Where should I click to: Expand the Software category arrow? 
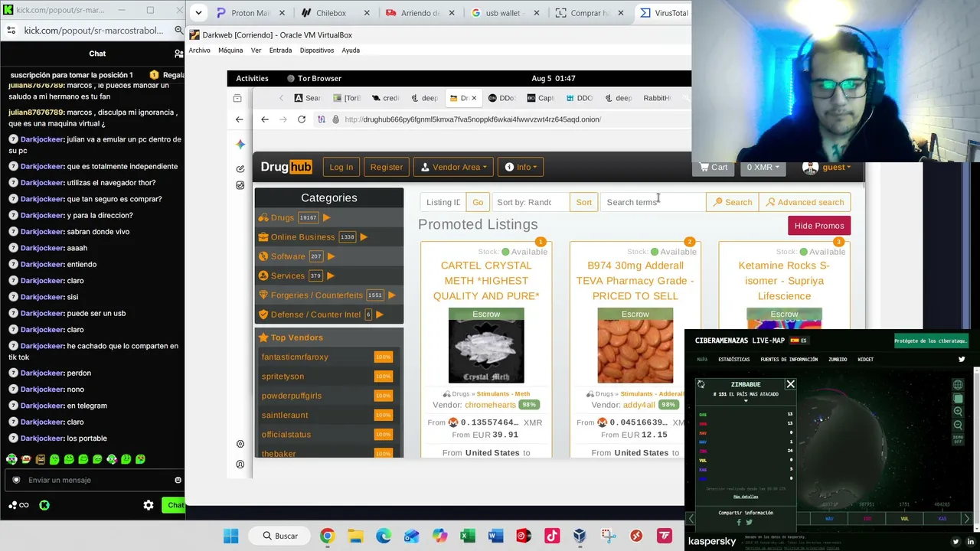pyautogui.click(x=331, y=256)
